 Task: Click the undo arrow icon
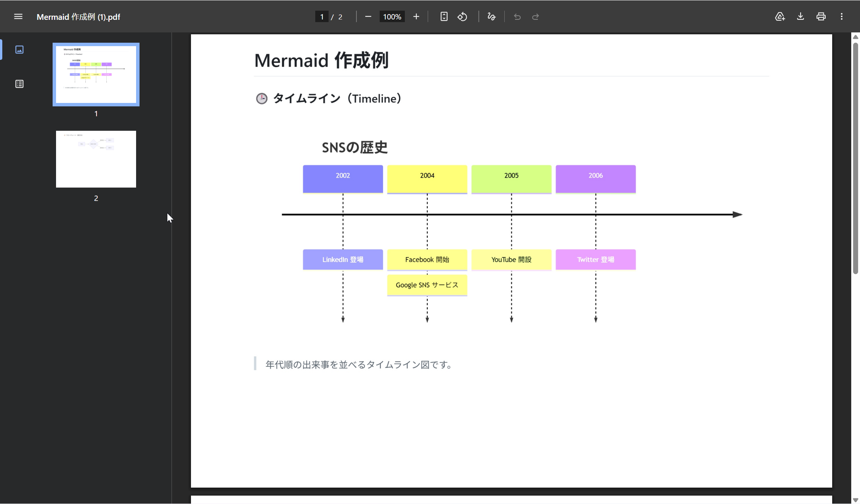(x=517, y=17)
